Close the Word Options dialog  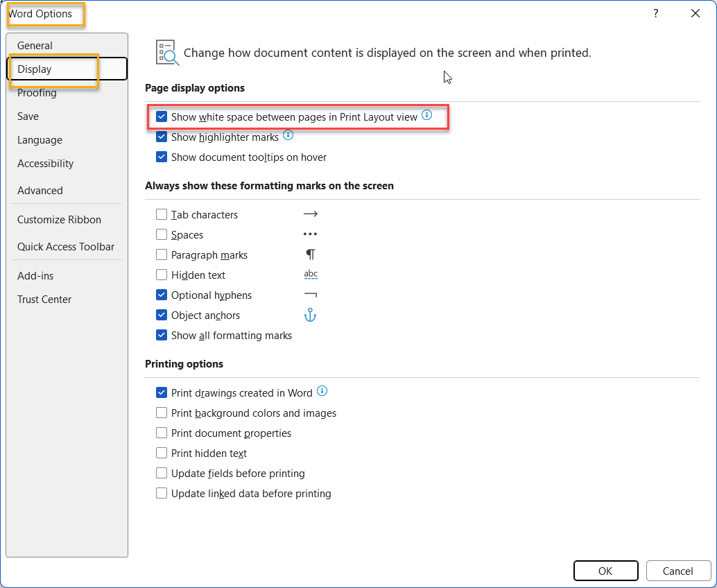tap(695, 13)
